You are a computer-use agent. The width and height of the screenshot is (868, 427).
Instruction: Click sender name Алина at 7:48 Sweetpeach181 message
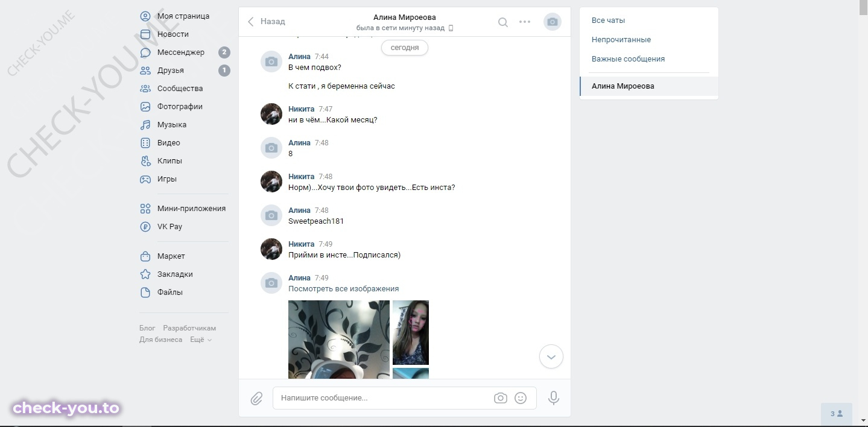[x=299, y=210]
